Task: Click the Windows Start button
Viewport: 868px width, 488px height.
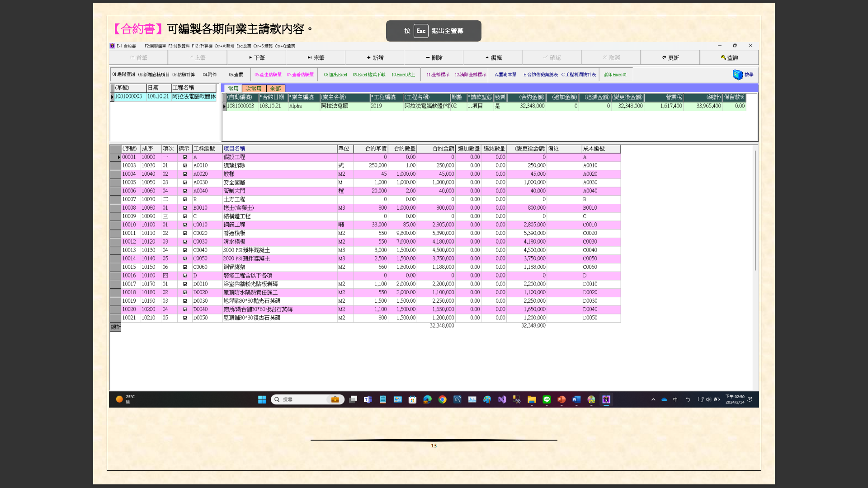Action: click(262, 399)
